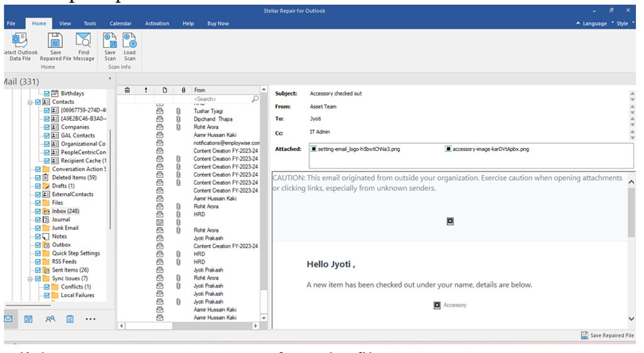The height and width of the screenshot is (353, 644).
Task: Select Conflicts (1) folder
Action: click(76, 286)
